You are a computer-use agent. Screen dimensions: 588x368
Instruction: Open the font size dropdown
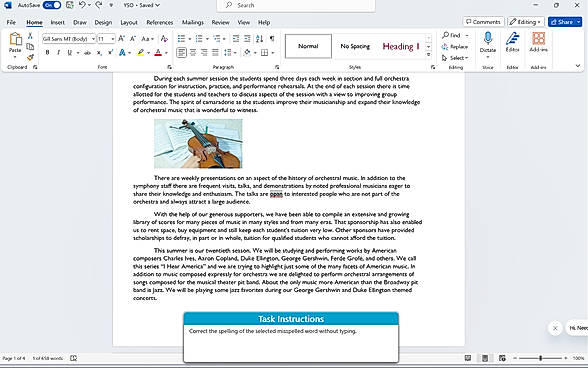112,39
